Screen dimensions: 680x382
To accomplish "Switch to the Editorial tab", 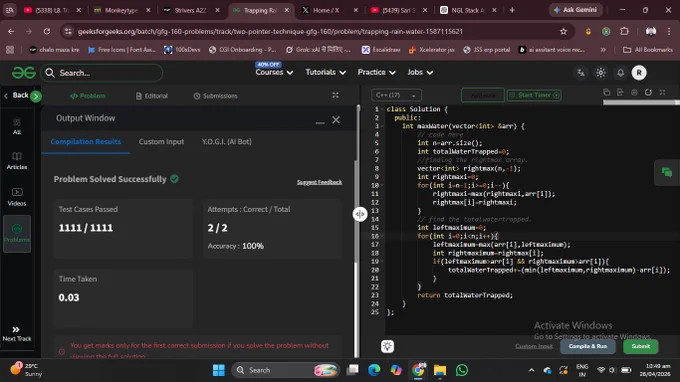I will tap(152, 96).
